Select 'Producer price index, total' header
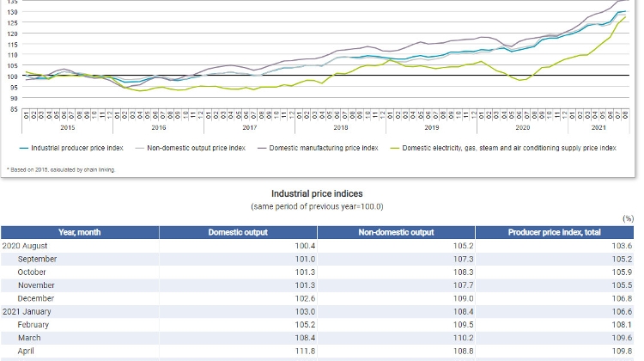 pos(553,232)
